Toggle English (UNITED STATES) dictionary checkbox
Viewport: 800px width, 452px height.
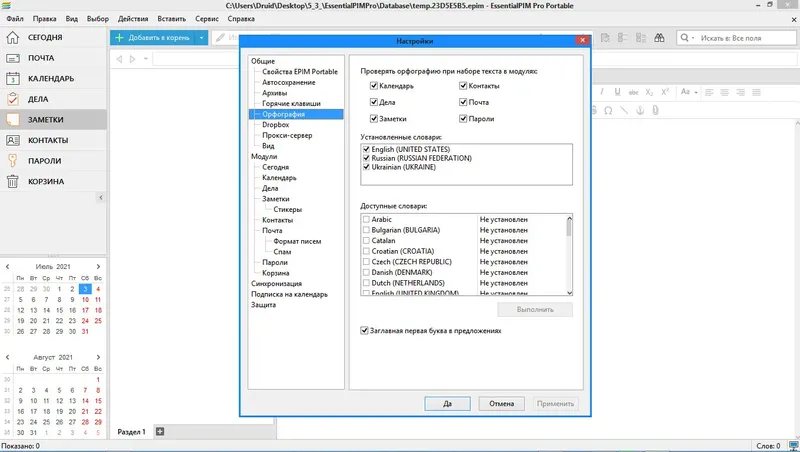point(366,149)
